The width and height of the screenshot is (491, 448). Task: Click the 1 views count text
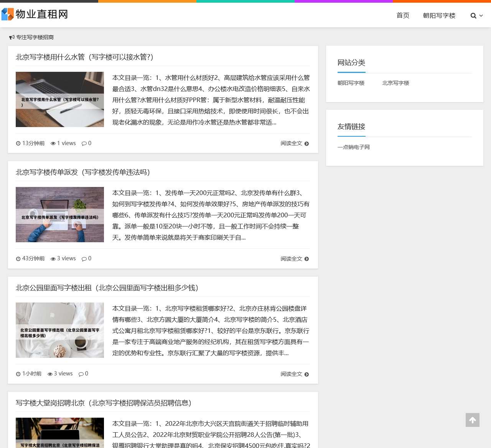pos(66,143)
